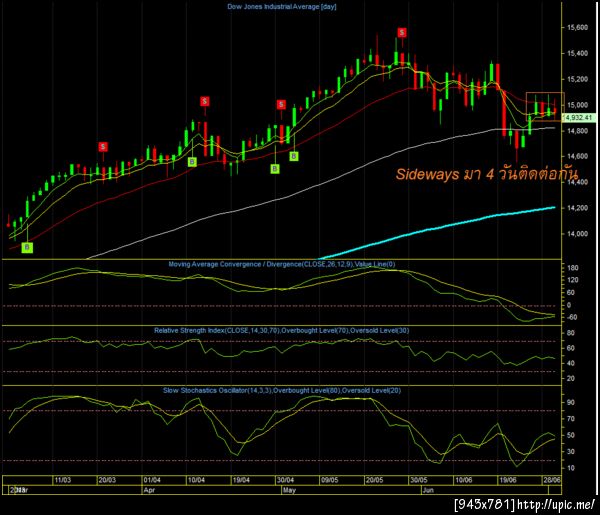Click the Moving Average Convergence / Divergence indicator title
Screen dimensions: 600x515
click(x=282, y=264)
